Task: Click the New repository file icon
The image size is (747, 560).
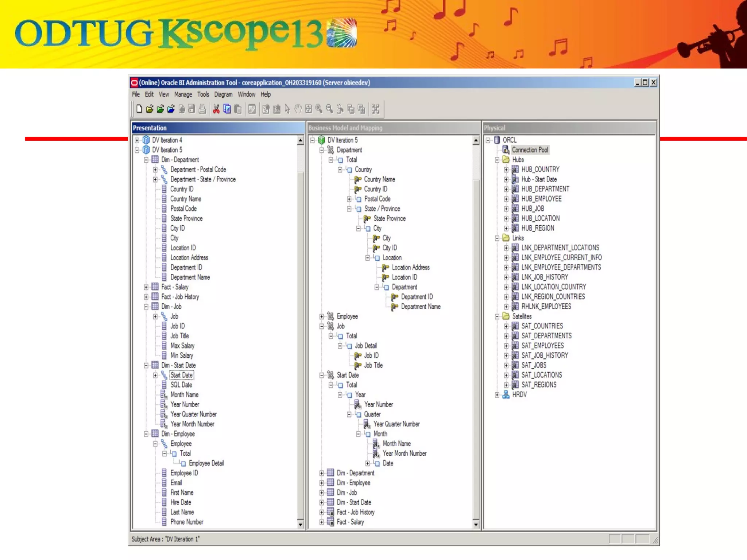Action: [139, 109]
